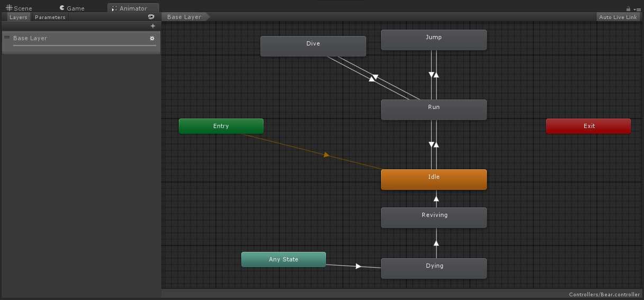Select the Idle default state node
Screen dimensions: 644x300
click(434, 179)
